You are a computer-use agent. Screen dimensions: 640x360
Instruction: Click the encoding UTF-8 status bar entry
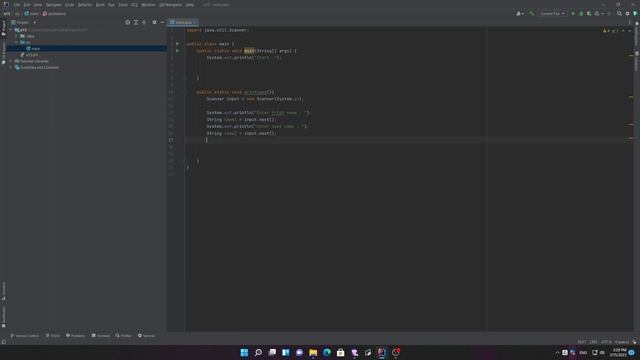point(606,342)
